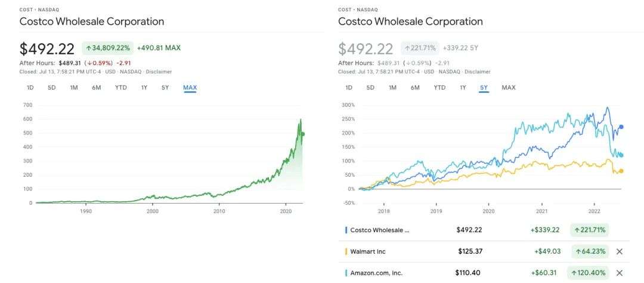Open the Disclaimer link in left panel
This screenshot has width=644, height=283.
[159, 72]
